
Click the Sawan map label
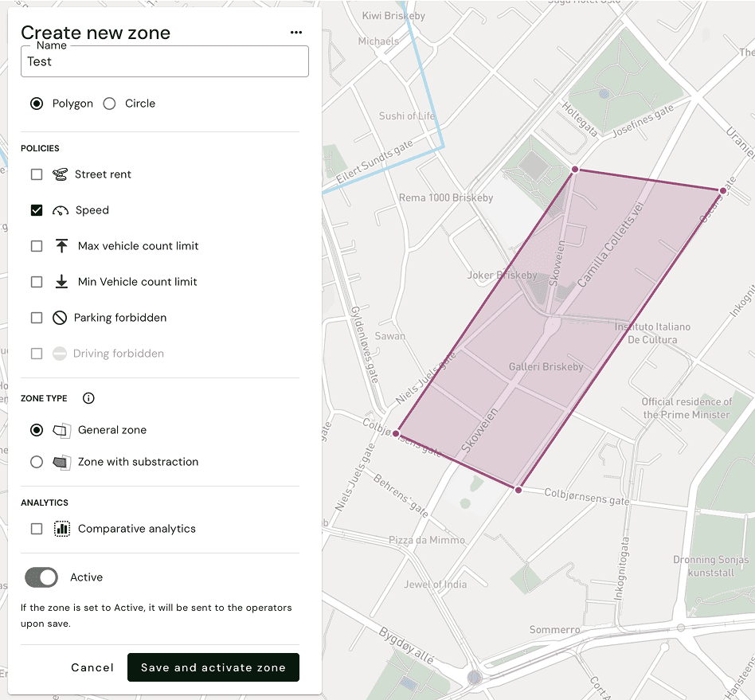[390, 336]
